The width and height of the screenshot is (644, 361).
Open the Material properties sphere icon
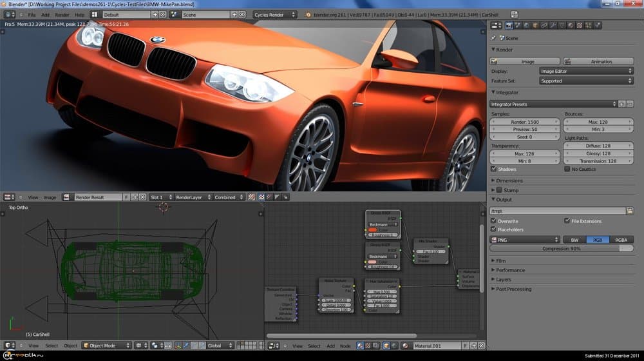pyautogui.click(x=571, y=25)
